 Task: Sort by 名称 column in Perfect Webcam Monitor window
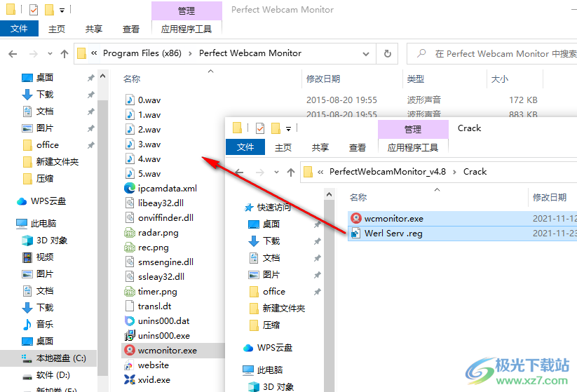(x=132, y=79)
